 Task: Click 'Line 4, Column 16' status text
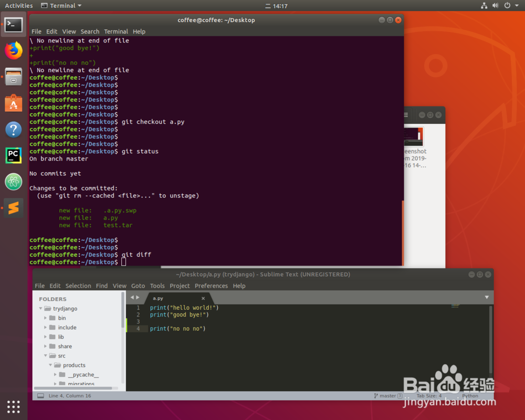[70, 395]
